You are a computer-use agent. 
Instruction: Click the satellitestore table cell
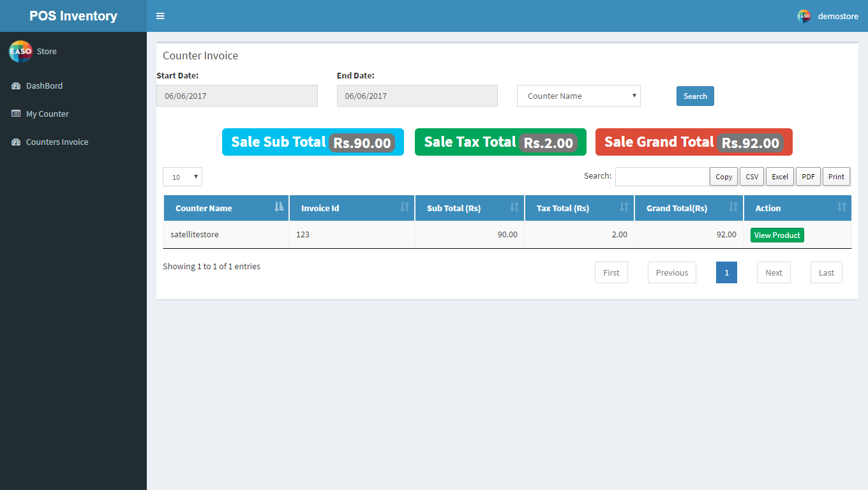point(226,235)
